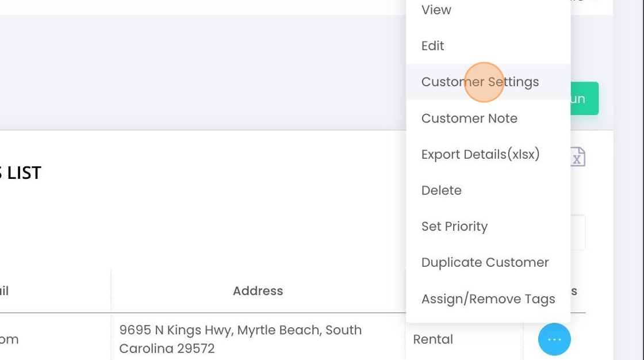Viewport: 644px width, 360px height.
Task: Click the truncated email cell ending in 'om'
Action: tap(9, 339)
